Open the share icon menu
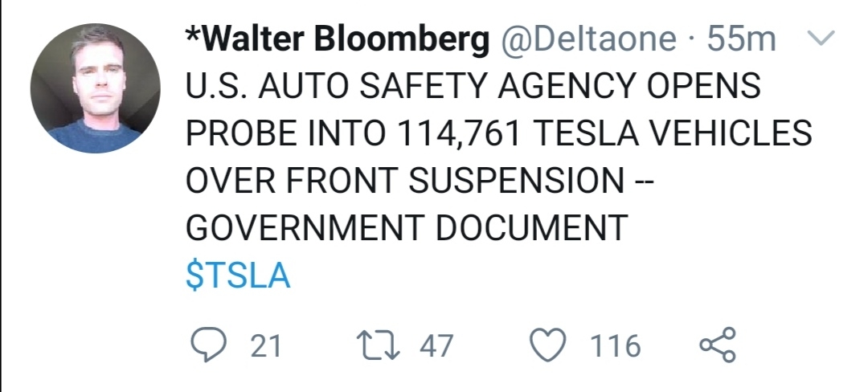 pos(717,345)
